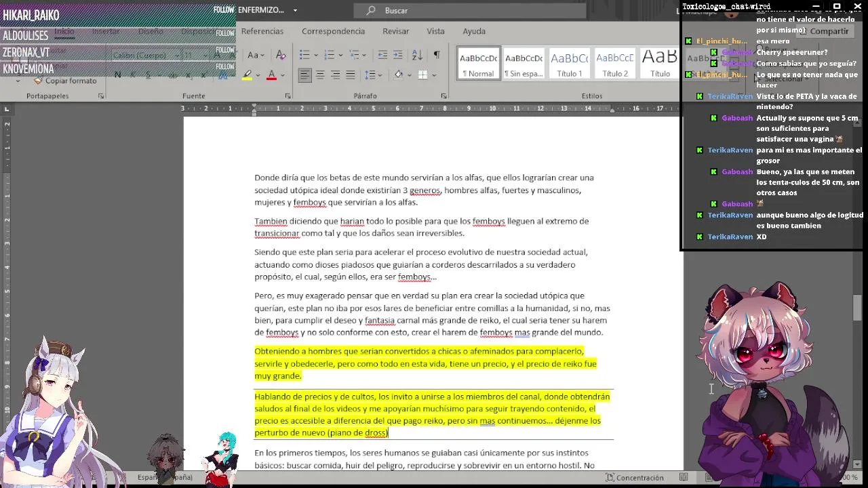Click the Change Case (Aa) icon
The width and height of the screenshot is (868, 488).
(252, 55)
